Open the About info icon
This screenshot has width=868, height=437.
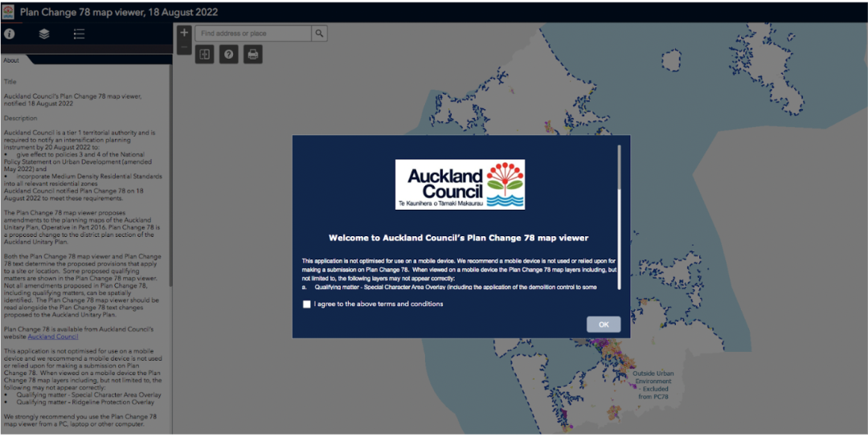coord(10,34)
